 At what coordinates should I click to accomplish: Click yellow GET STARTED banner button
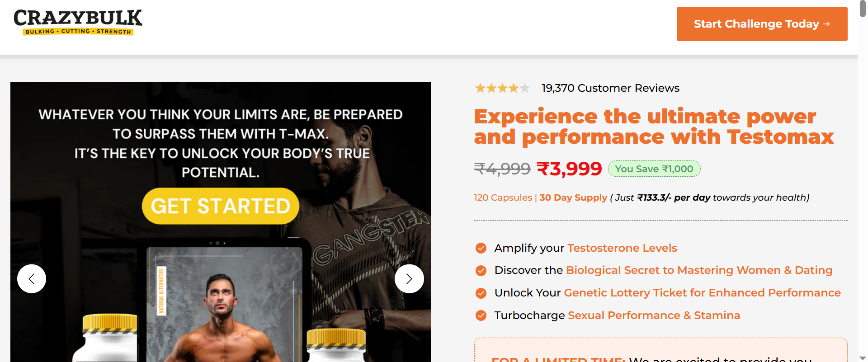coord(221,206)
